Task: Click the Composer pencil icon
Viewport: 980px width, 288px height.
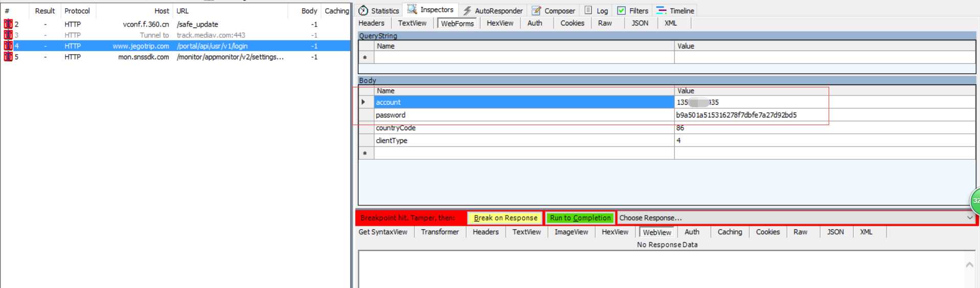Action: [x=536, y=11]
